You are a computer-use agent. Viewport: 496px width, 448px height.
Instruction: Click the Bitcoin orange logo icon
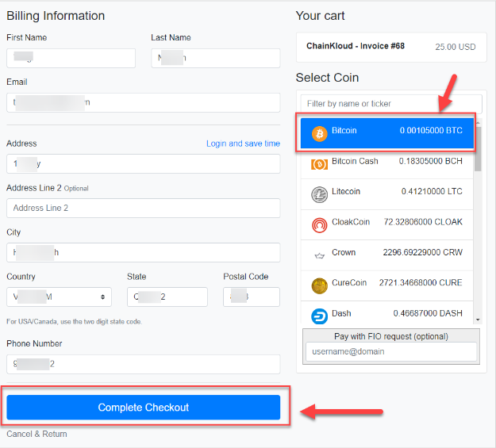click(x=320, y=133)
